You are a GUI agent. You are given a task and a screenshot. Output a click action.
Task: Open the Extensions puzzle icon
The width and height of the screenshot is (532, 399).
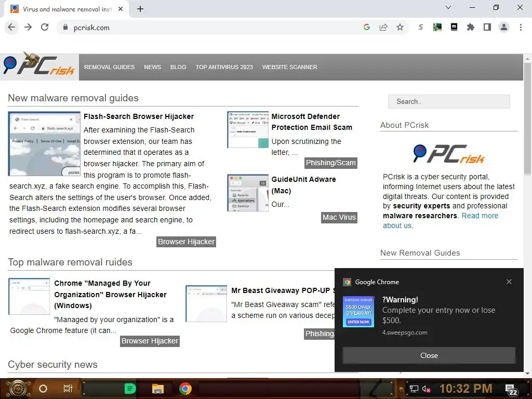click(x=471, y=27)
